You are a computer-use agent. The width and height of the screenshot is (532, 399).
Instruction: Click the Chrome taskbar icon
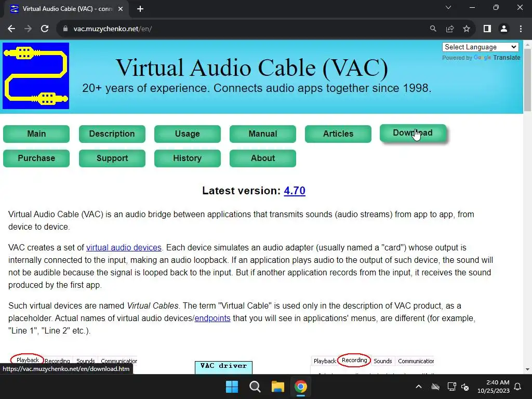pos(301,387)
